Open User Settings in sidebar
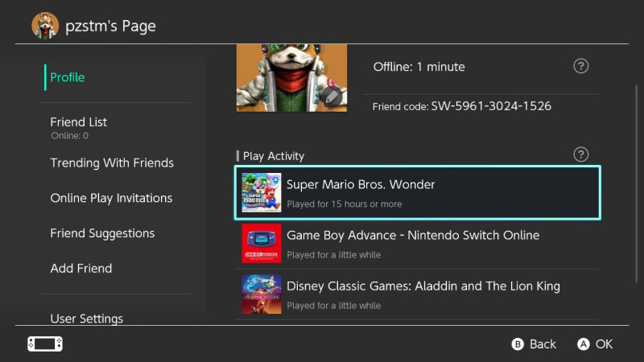644x362 pixels. tap(87, 319)
